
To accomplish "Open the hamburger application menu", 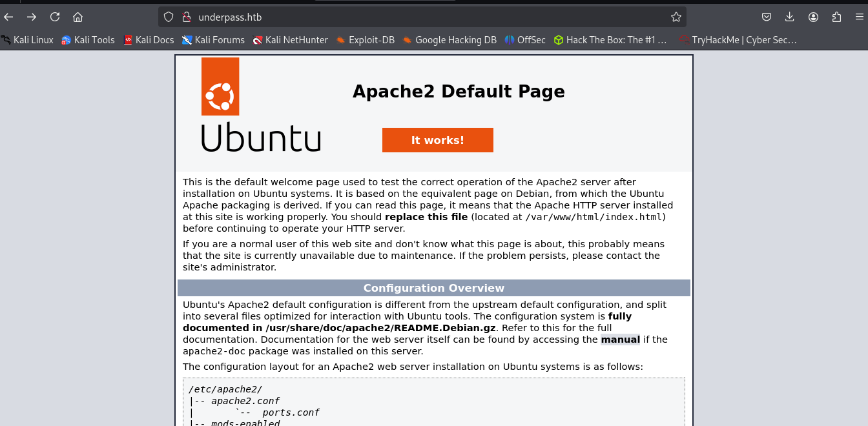I will point(860,17).
